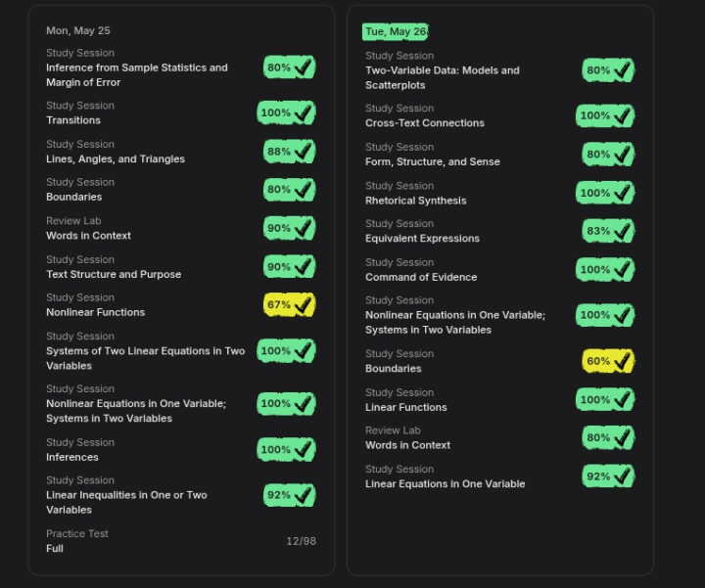The width and height of the screenshot is (705, 588).
Task: Click the 100% checkmark badge beside Transitions
Action: click(286, 113)
